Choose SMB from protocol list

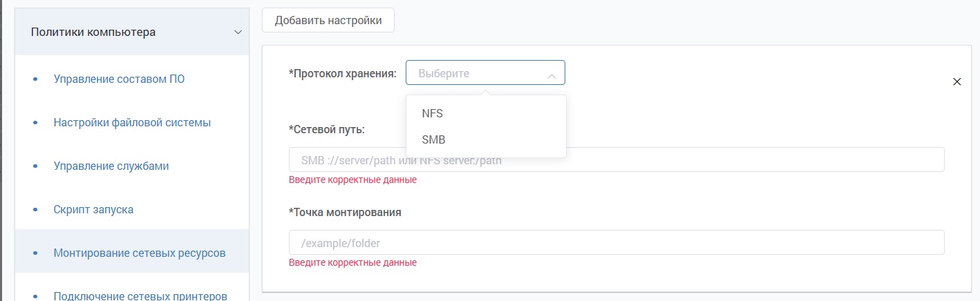(433, 139)
